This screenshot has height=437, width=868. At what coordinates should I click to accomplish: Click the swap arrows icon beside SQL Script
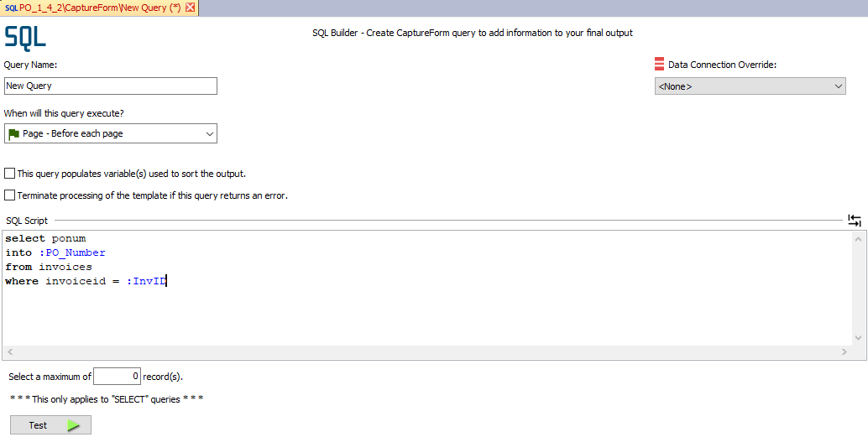[x=855, y=221]
